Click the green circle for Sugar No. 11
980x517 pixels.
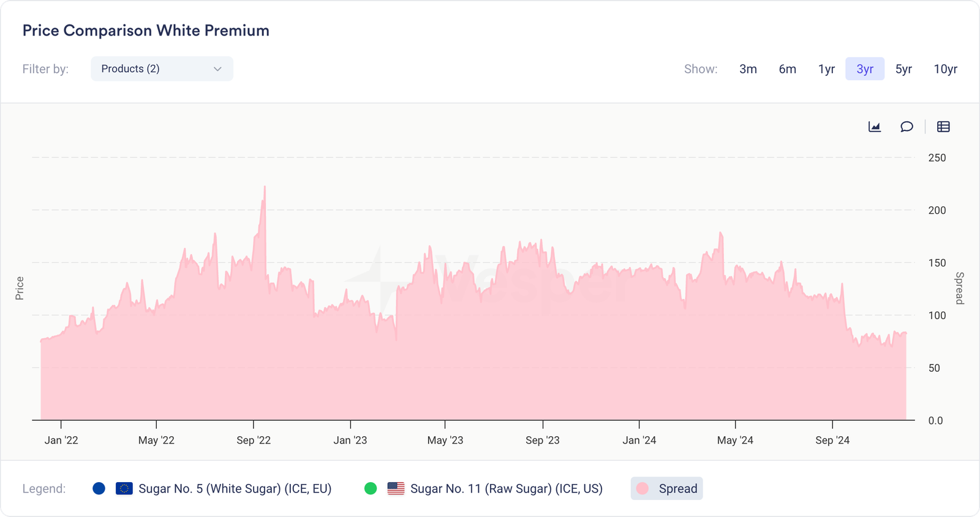click(371, 488)
